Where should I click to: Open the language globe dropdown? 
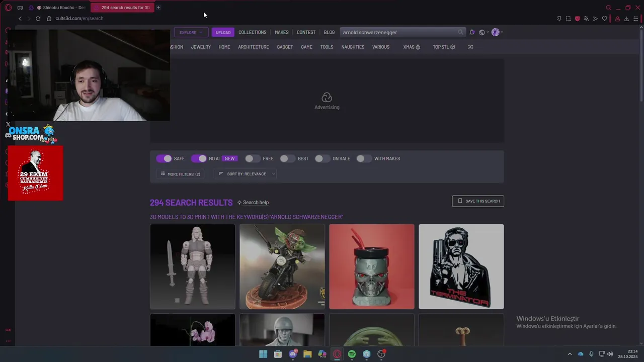[x=484, y=32]
